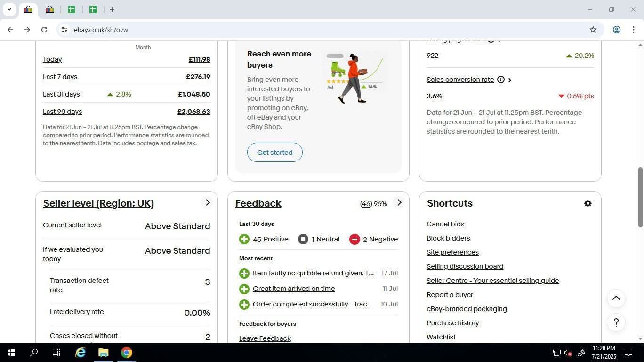Click the feedback score (46) link
The width and height of the screenshot is (644, 362).
366,204
